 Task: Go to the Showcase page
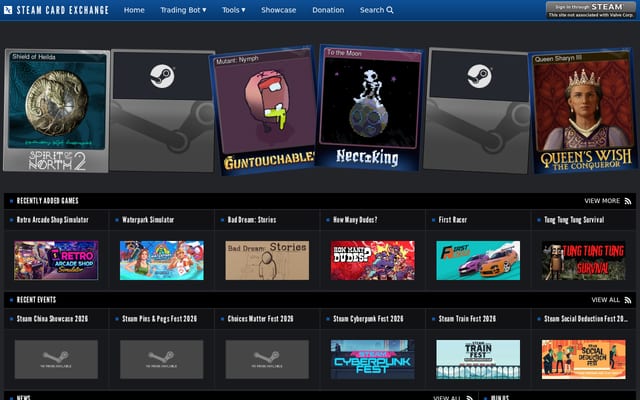click(278, 10)
